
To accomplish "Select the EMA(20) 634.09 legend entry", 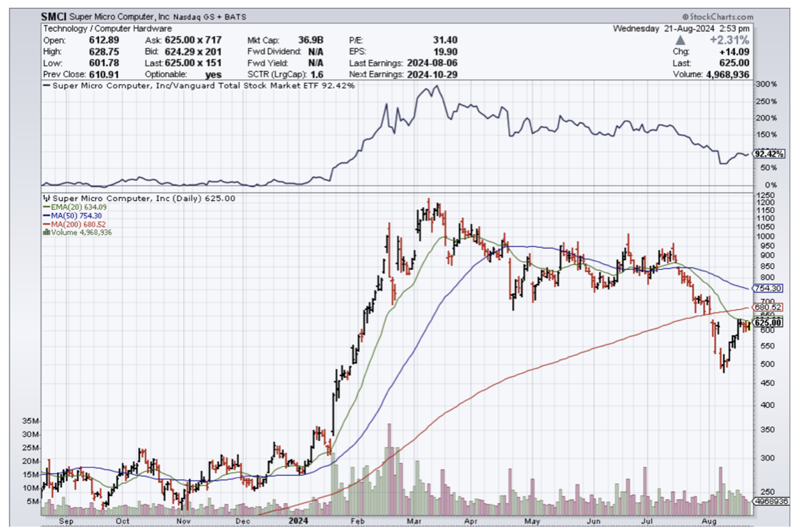I will 78,207.
